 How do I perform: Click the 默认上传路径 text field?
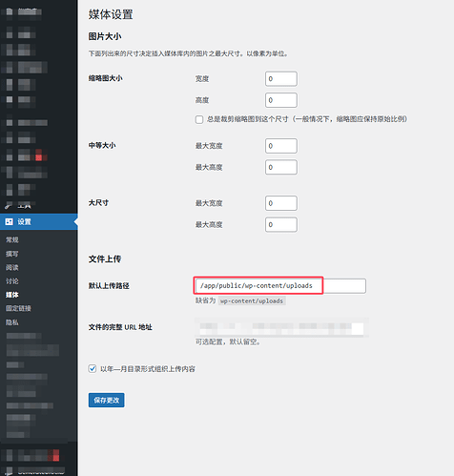pyautogui.click(x=280, y=285)
